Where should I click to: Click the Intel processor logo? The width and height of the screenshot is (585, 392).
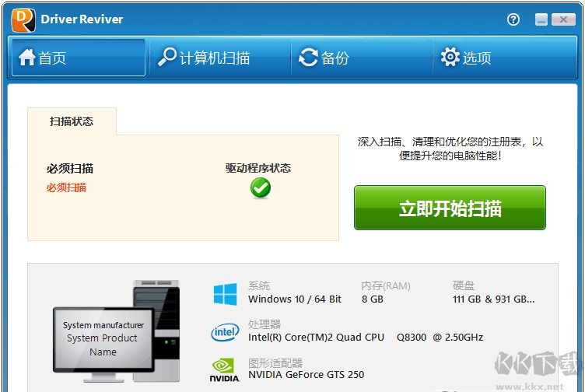click(225, 332)
